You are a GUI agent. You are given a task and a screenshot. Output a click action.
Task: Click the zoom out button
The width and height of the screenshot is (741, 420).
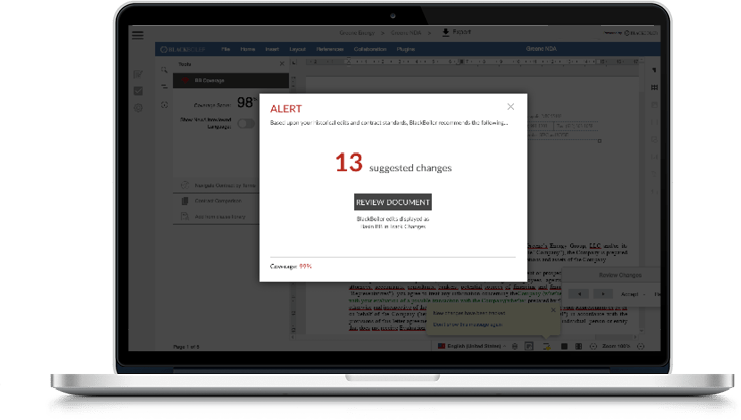[593, 346]
